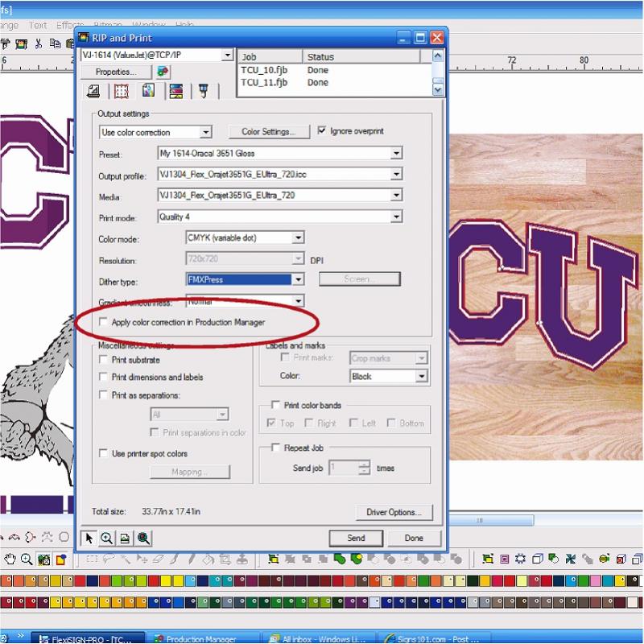Pick the pink swatch in upper palette row
The height and width of the screenshot is (644, 644).
coord(597,580)
